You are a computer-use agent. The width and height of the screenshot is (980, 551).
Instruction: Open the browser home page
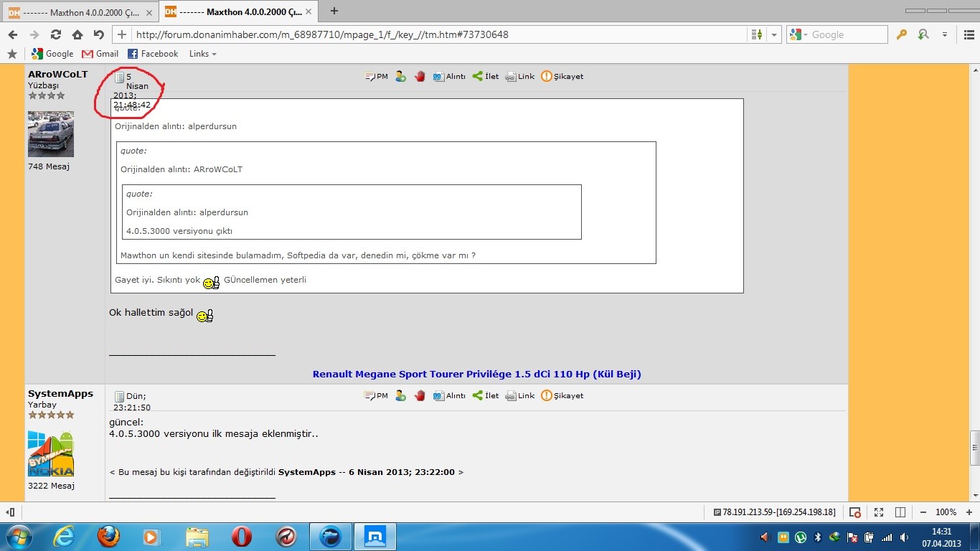77,34
